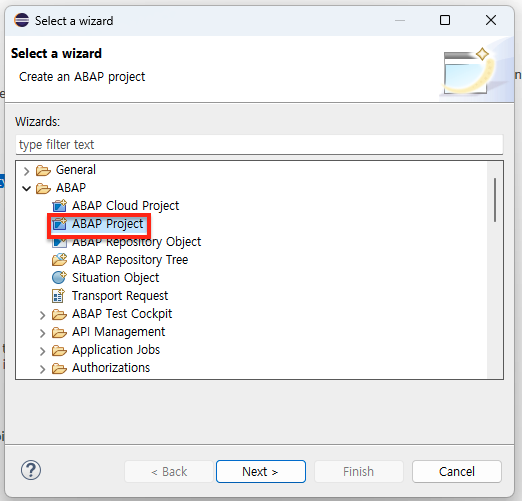
Task: Select the General category label
Action: point(76,170)
